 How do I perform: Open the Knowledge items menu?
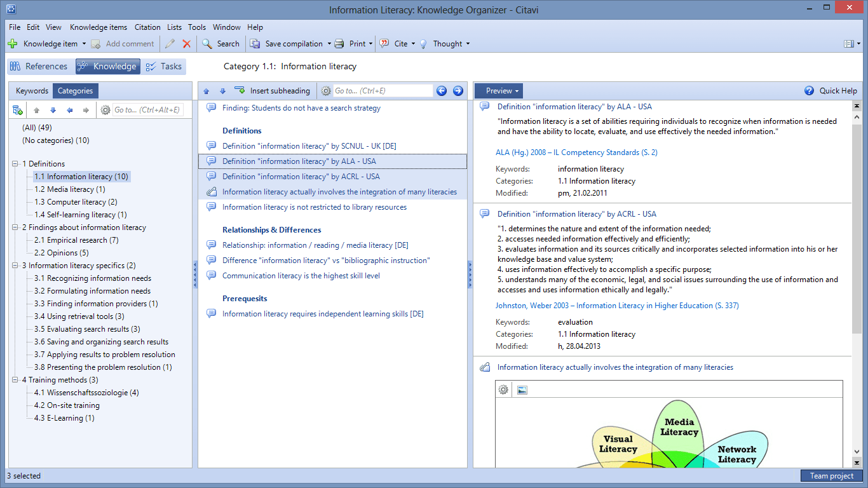pyautogui.click(x=98, y=27)
